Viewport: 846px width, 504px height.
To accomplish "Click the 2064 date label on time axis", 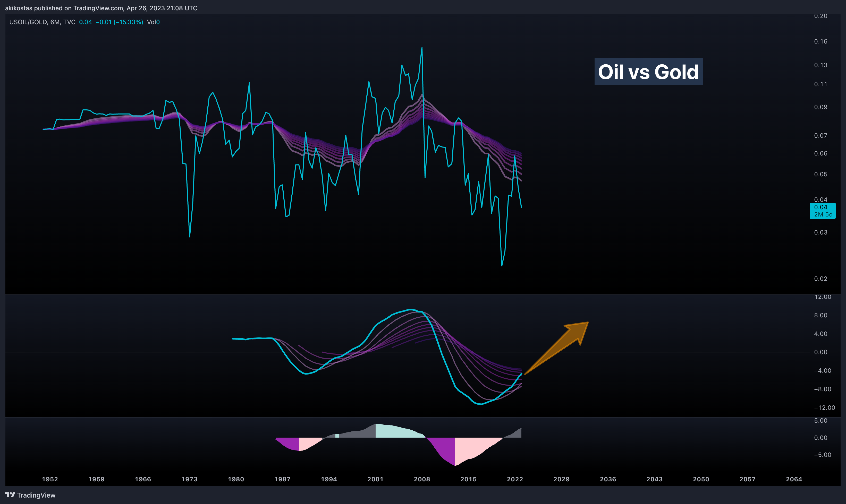I will click(x=794, y=479).
